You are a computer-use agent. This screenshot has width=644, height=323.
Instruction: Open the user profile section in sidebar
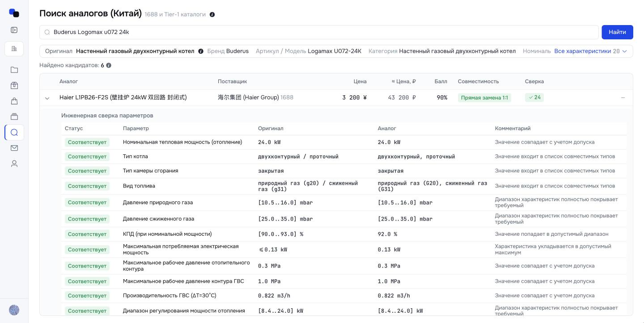14,164
